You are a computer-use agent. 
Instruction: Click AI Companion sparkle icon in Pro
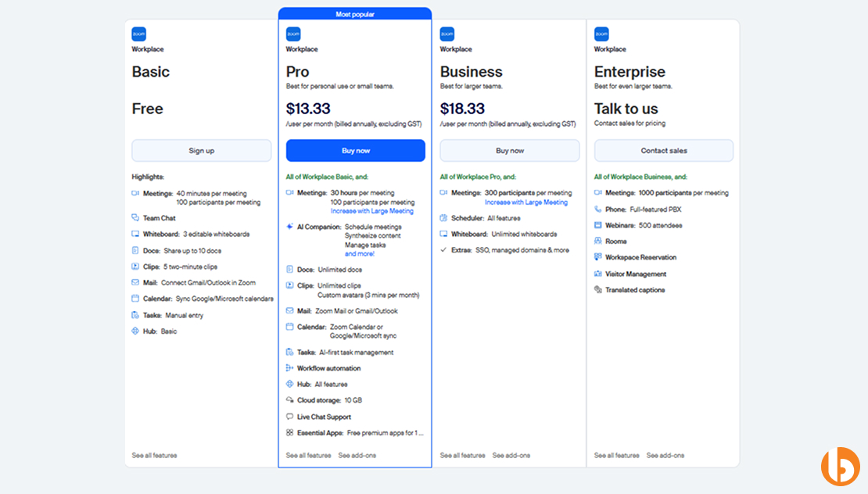(x=289, y=226)
